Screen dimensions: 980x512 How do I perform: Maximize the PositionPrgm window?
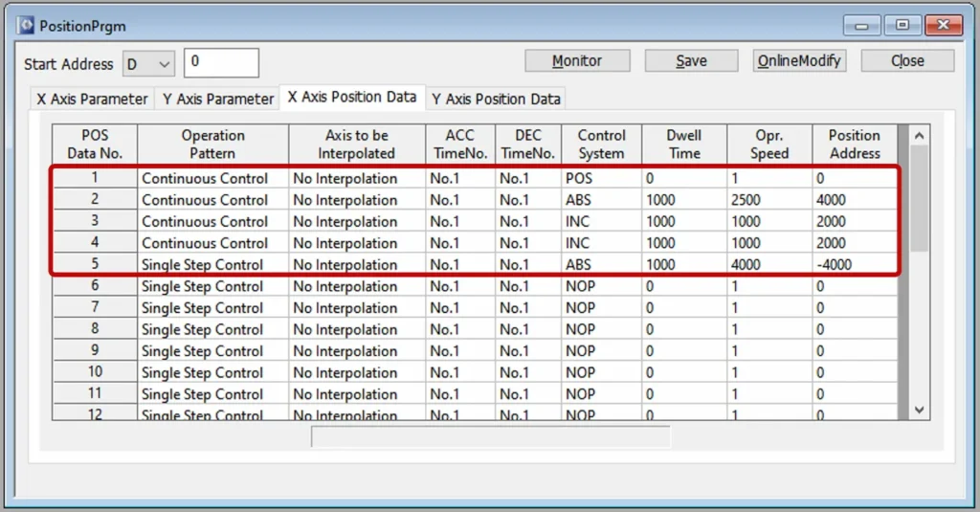click(902, 25)
